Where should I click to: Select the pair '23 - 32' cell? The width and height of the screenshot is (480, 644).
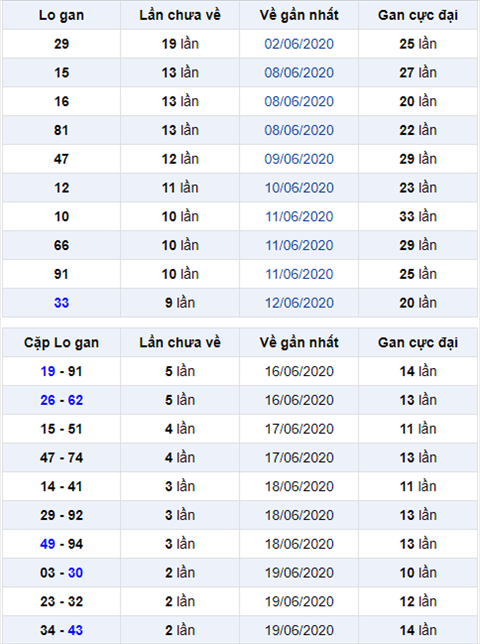[61, 601]
